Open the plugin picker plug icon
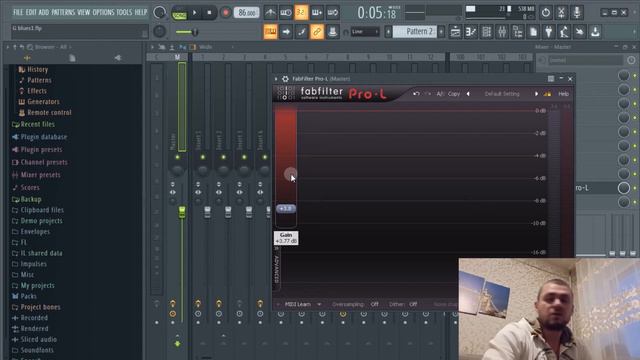The image size is (640, 360). pyautogui.click(x=549, y=31)
